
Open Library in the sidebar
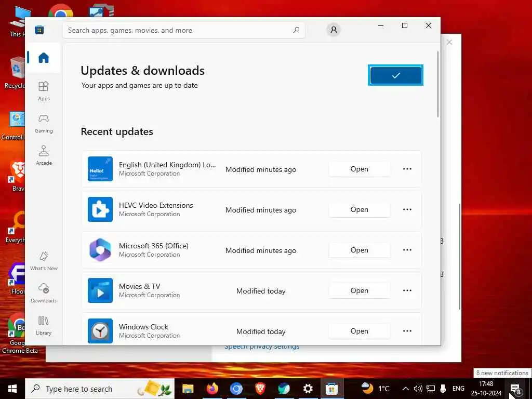[44, 325]
